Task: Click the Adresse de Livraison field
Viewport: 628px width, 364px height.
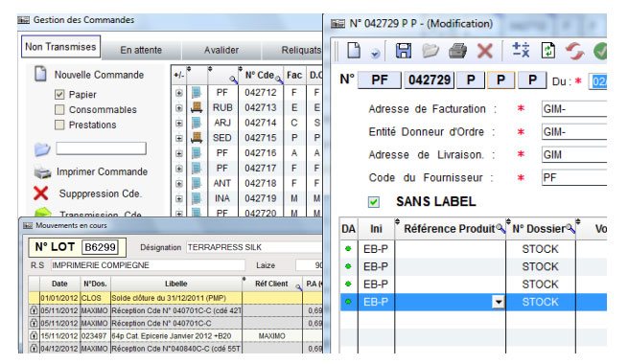Action: click(x=574, y=155)
